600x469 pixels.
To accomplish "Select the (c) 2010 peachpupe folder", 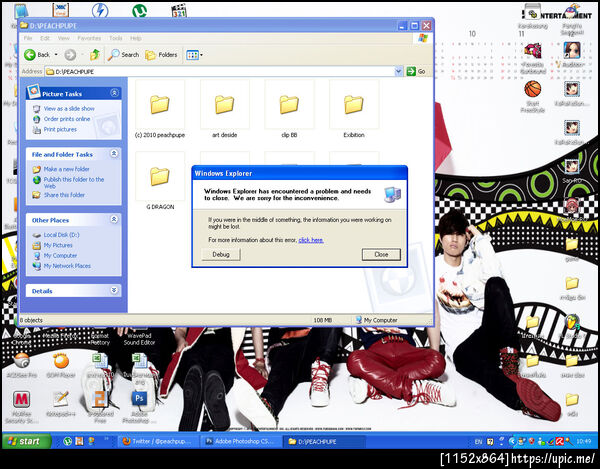I will click(160, 110).
